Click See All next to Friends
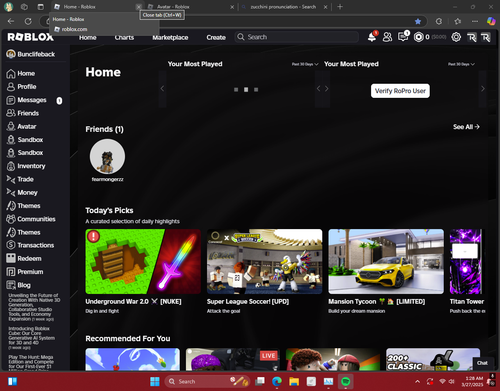Image resolution: width=500 pixels, height=391 pixels. (466, 127)
